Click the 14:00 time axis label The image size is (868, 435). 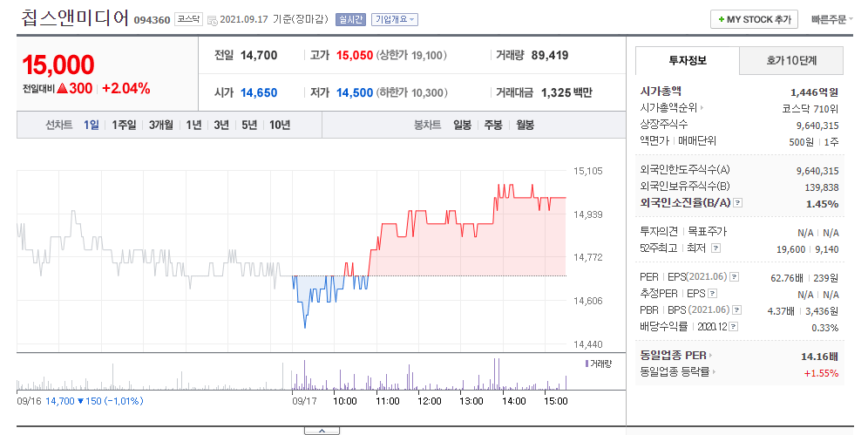click(513, 401)
